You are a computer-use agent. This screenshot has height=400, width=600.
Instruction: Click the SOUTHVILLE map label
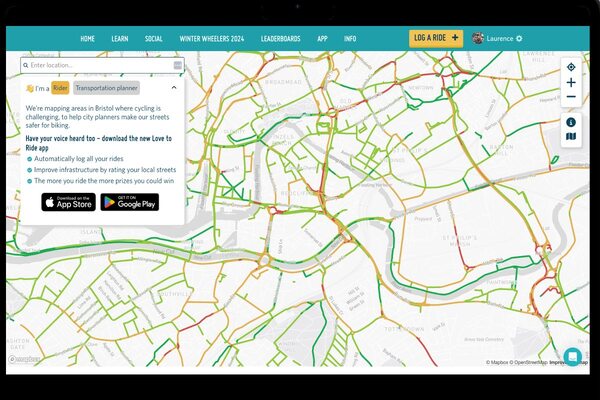(175, 294)
